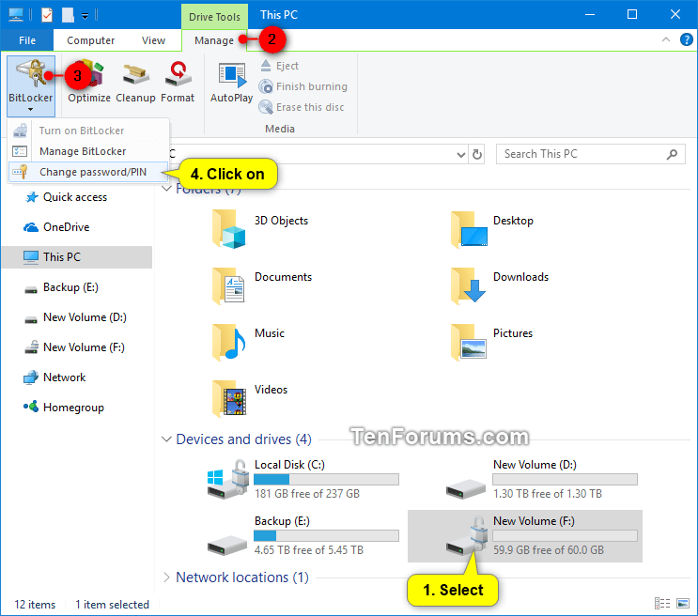
Task: Open the Customize Quick Access Toolbar dropdown
Action: (85, 16)
